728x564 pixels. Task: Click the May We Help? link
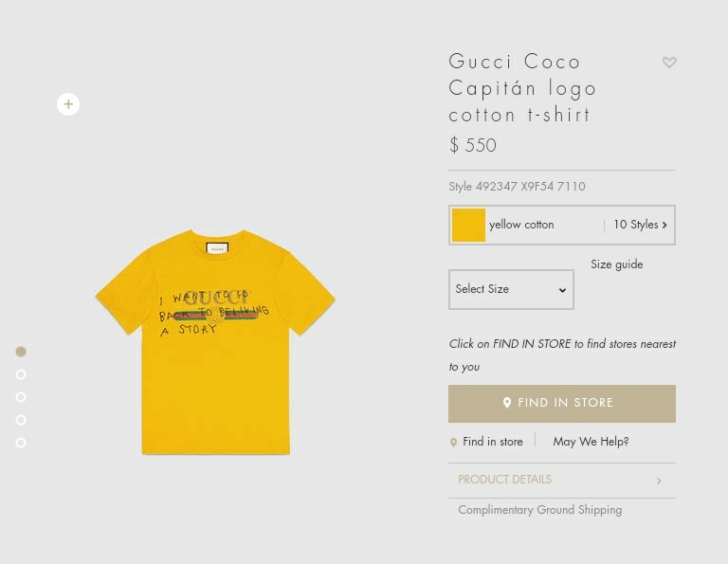(x=591, y=442)
